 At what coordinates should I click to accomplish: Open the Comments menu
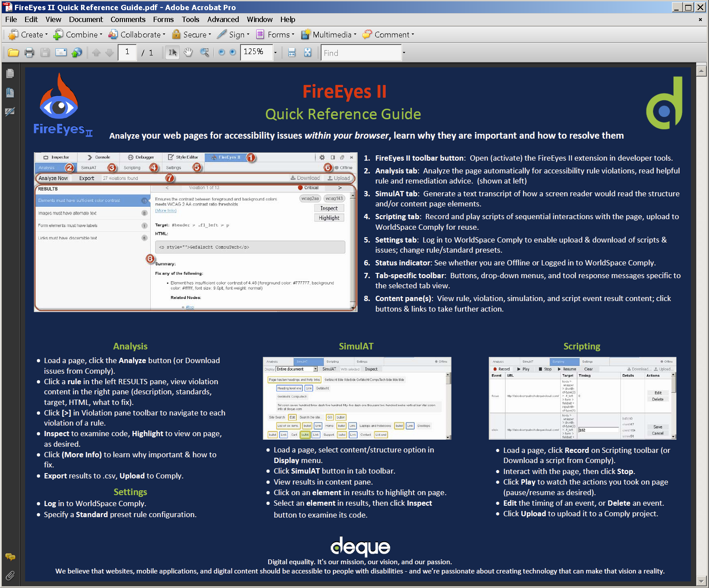coord(128,19)
